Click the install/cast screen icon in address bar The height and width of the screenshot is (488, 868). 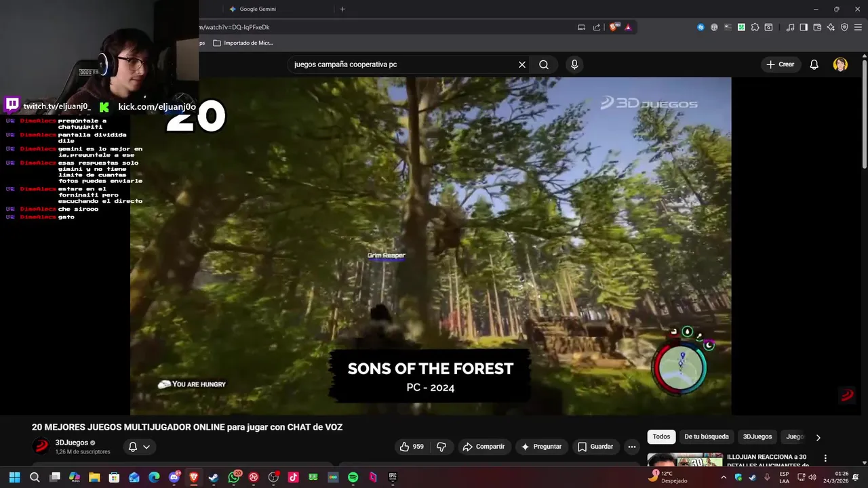tap(581, 27)
